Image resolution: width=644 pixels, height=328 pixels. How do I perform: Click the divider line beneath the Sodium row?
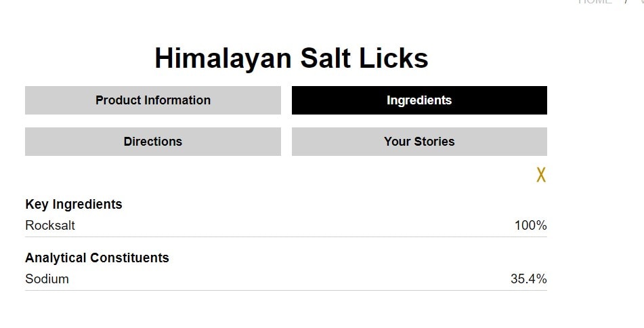(x=286, y=291)
